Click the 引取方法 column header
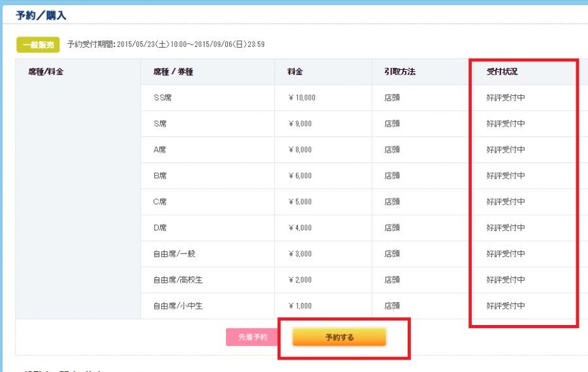 pos(400,72)
